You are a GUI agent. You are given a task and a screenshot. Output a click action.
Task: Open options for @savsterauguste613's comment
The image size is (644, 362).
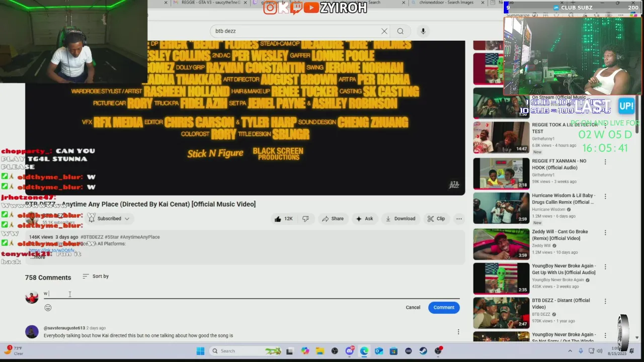458,332
